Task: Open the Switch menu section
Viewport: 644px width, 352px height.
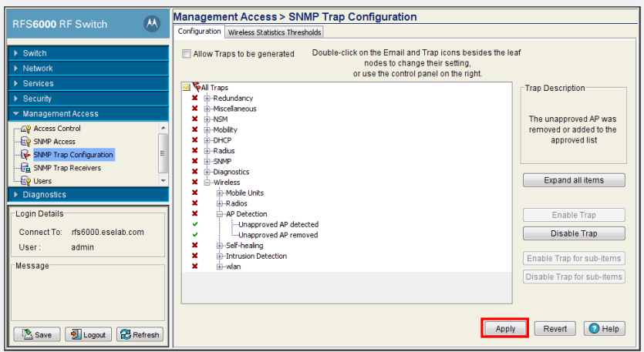Action: [88, 53]
